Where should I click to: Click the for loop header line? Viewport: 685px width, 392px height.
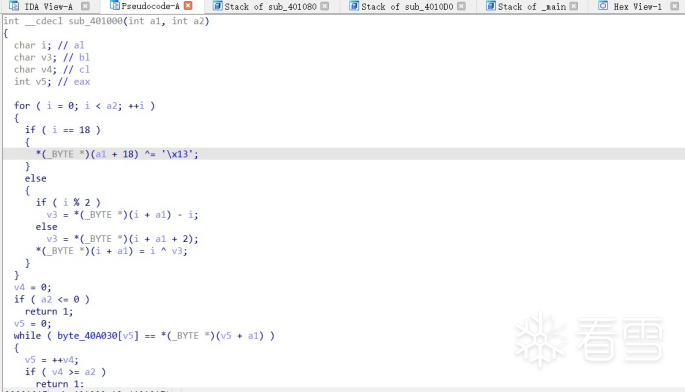coord(84,106)
